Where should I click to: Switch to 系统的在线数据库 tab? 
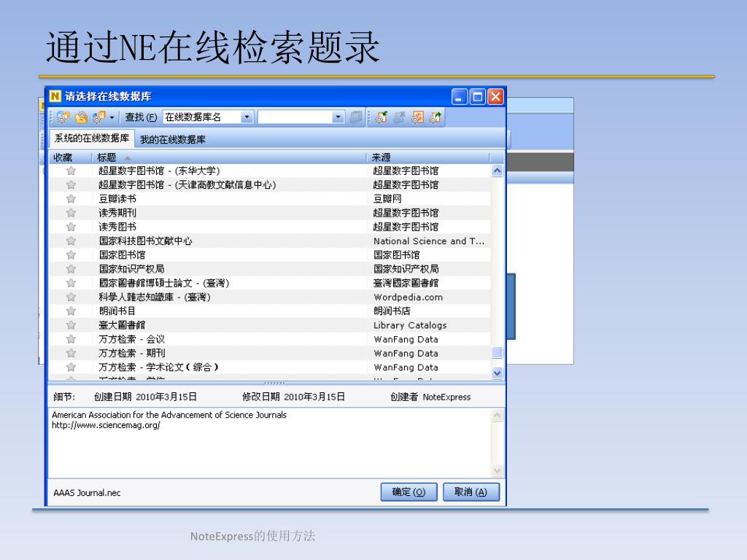tap(91, 139)
